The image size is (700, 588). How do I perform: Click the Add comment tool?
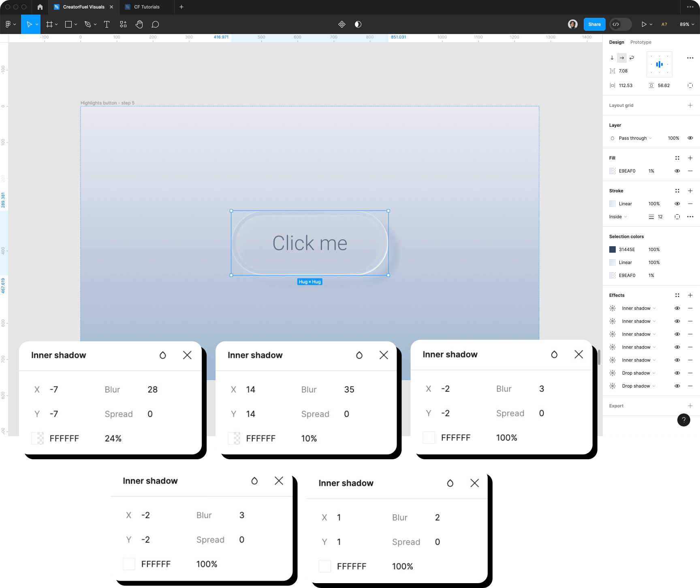point(155,24)
